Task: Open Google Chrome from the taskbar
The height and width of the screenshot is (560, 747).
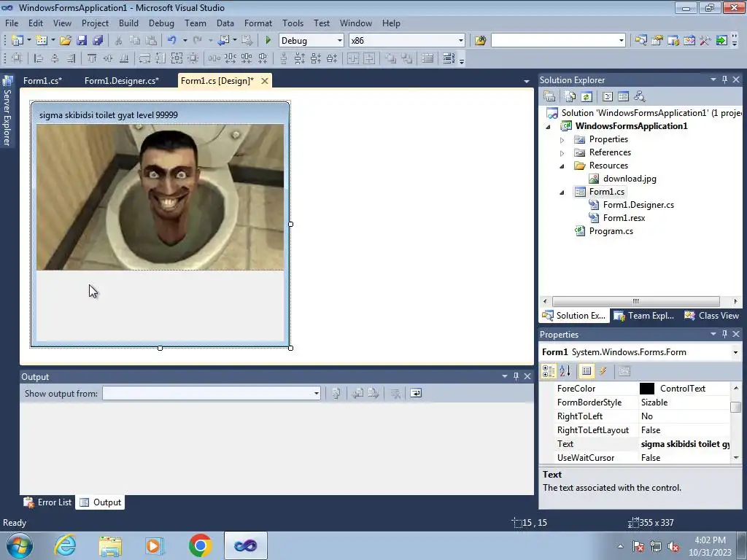Action: pyautogui.click(x=200, y=545)
